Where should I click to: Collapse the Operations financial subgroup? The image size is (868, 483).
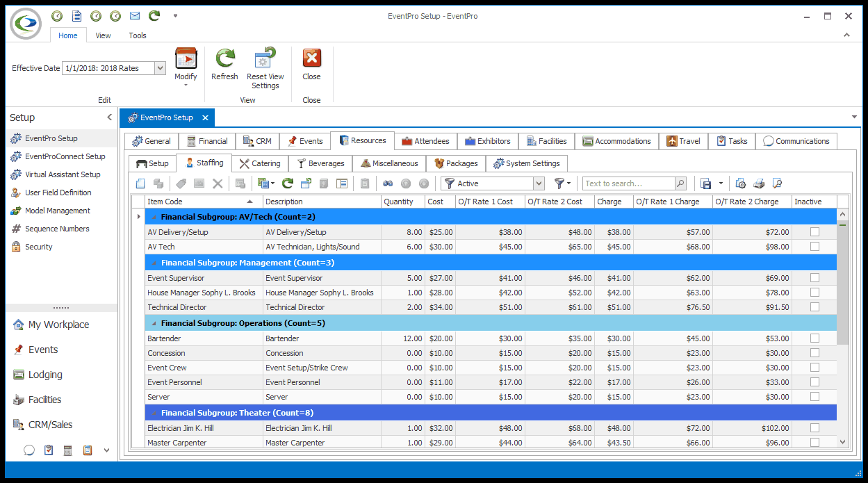point(154,323)
